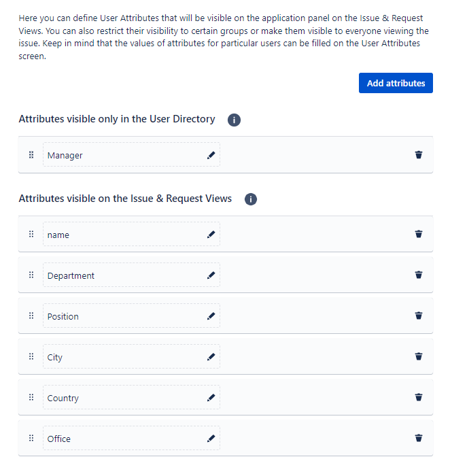The image size is (450, 476).
Task: Delete the Manager attribute
Action: (419, 155)
